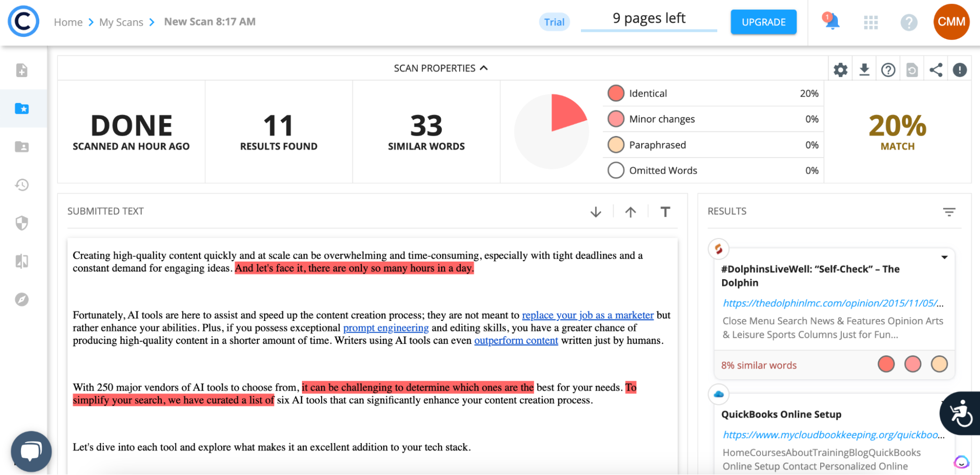Screen dimensions: 980x475
Task: Click the scan settings gear icon
Action: 840,70
